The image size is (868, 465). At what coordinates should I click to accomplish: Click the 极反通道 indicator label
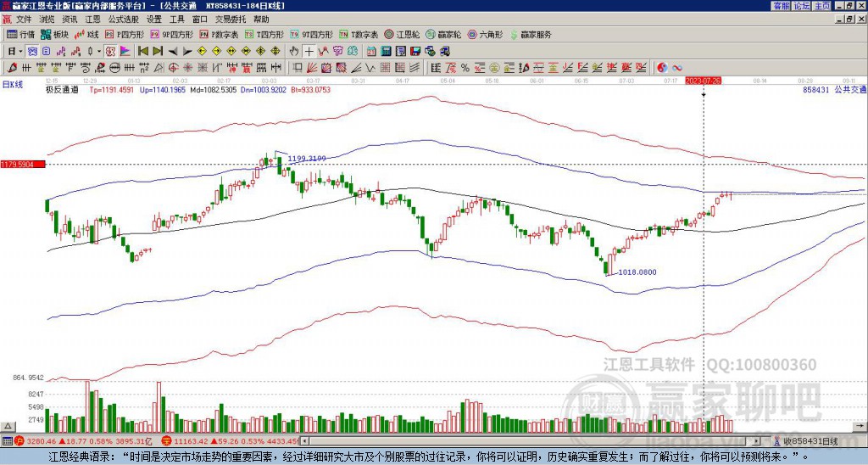click(x=62, y=89)
